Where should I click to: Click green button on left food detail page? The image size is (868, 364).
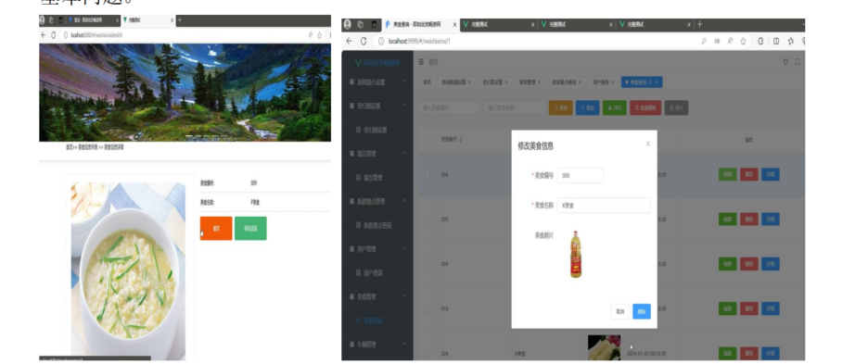coord(250,229)
